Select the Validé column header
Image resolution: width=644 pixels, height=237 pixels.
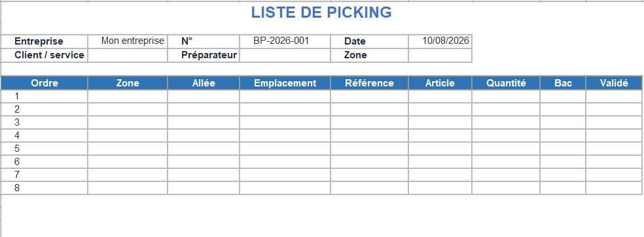coord(614,83)
